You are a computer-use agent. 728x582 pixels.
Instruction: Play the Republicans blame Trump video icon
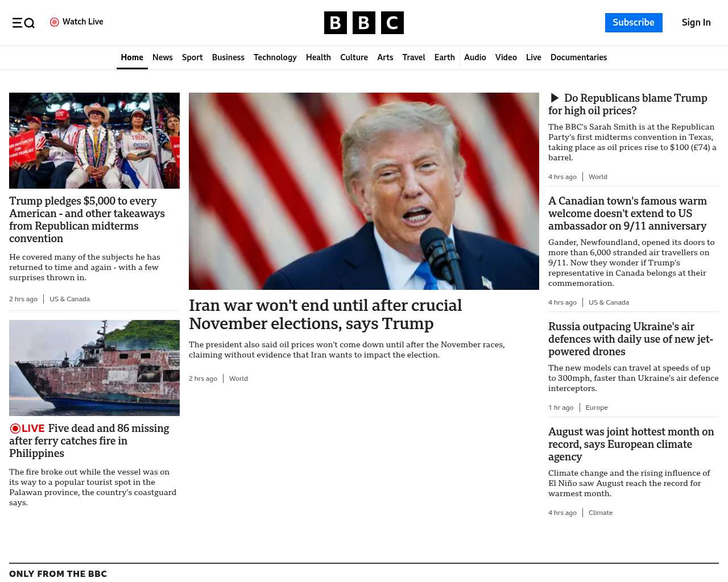(x=555, y=98)
